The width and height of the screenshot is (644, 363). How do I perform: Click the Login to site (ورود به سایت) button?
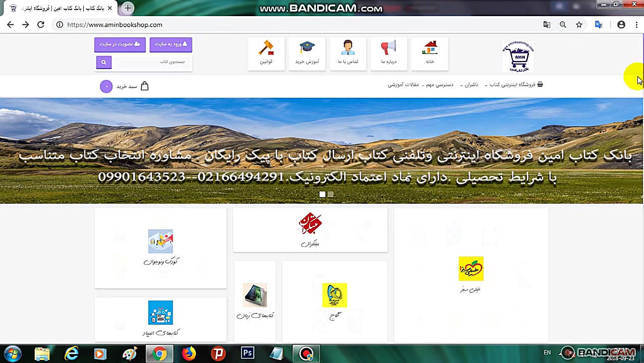[x=171, y=44]
